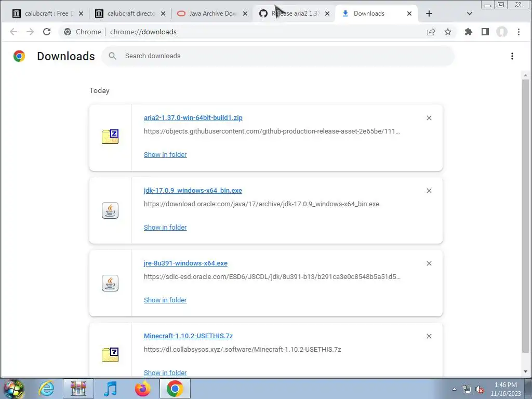
Task: Remove jdk-17.0.9 entry from the list
Action: [429, 191]
